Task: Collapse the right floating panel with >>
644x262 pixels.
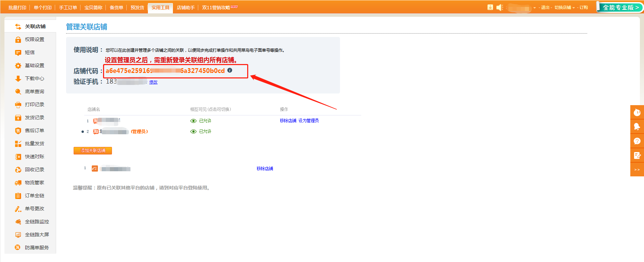Action: point(637,170)
